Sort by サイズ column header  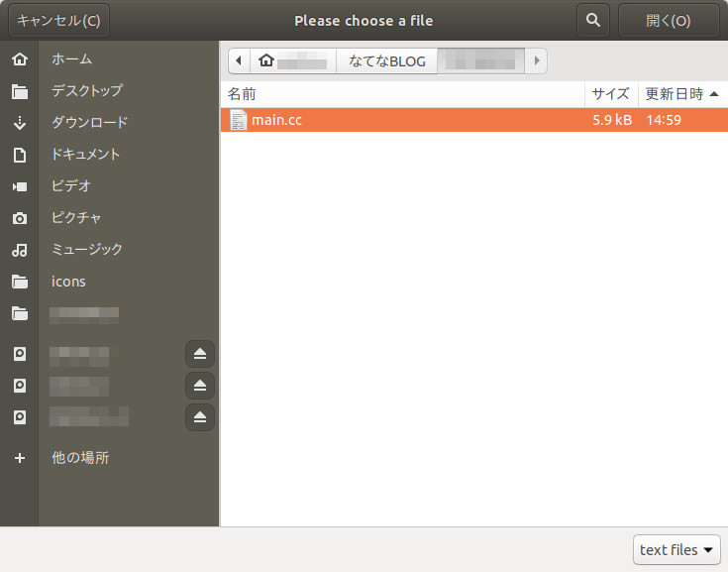611,94
